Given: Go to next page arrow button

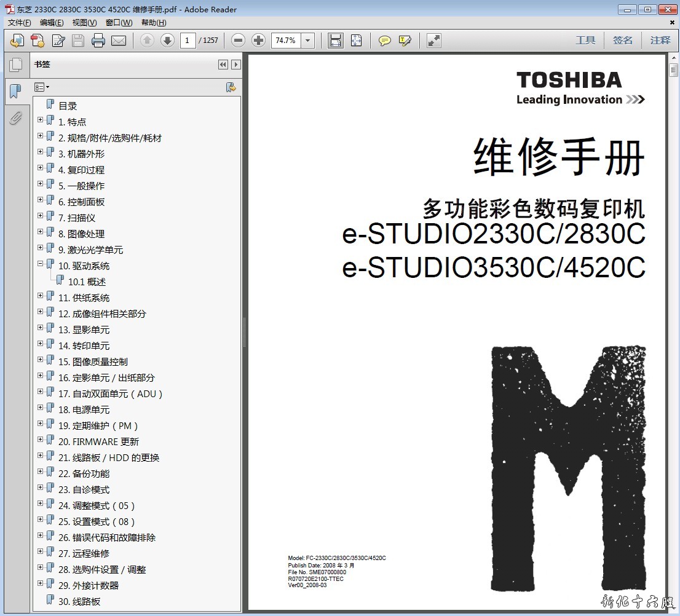Looking at the screenshot, I should click(x=167, y=41).
